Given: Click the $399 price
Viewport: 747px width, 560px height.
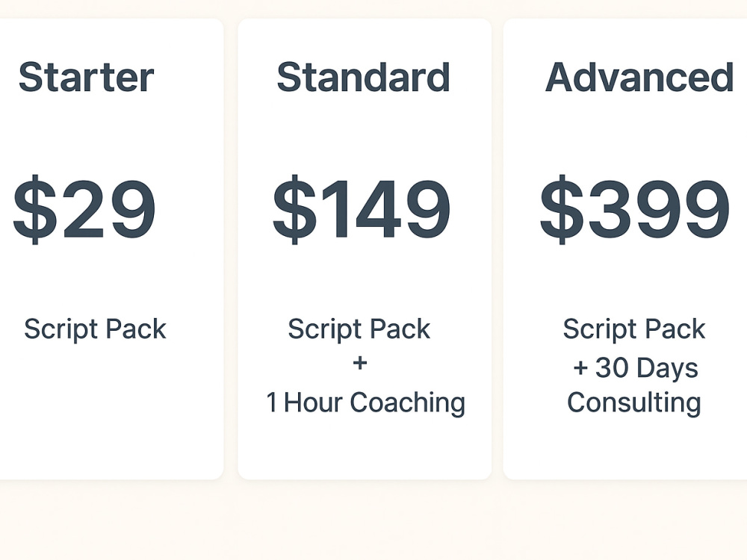Looking at the screenshot, I should (x=634, y=209).
